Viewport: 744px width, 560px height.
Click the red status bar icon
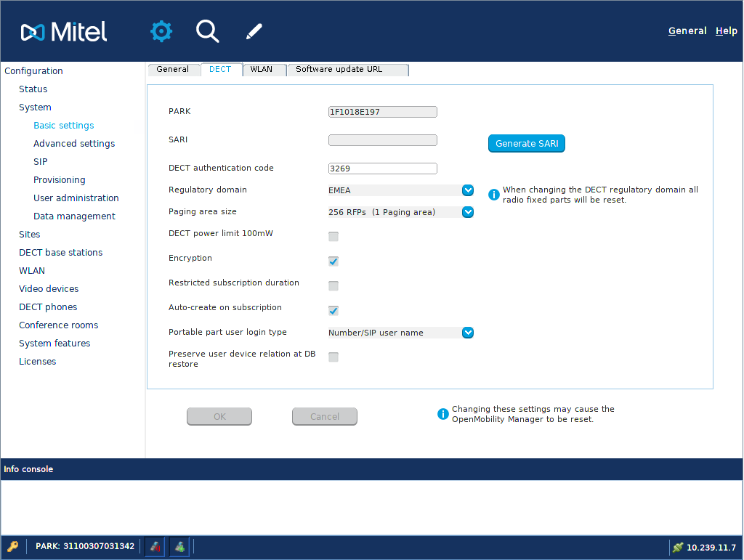click(154, 546)
